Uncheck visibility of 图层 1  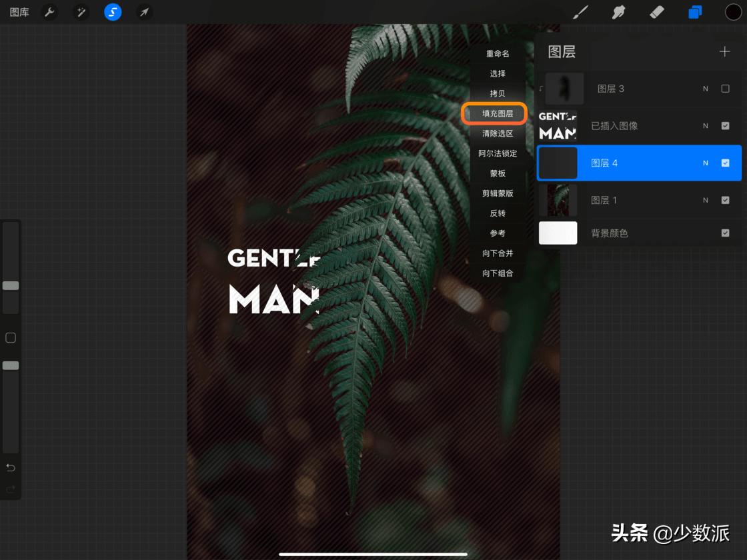(725, 200)
